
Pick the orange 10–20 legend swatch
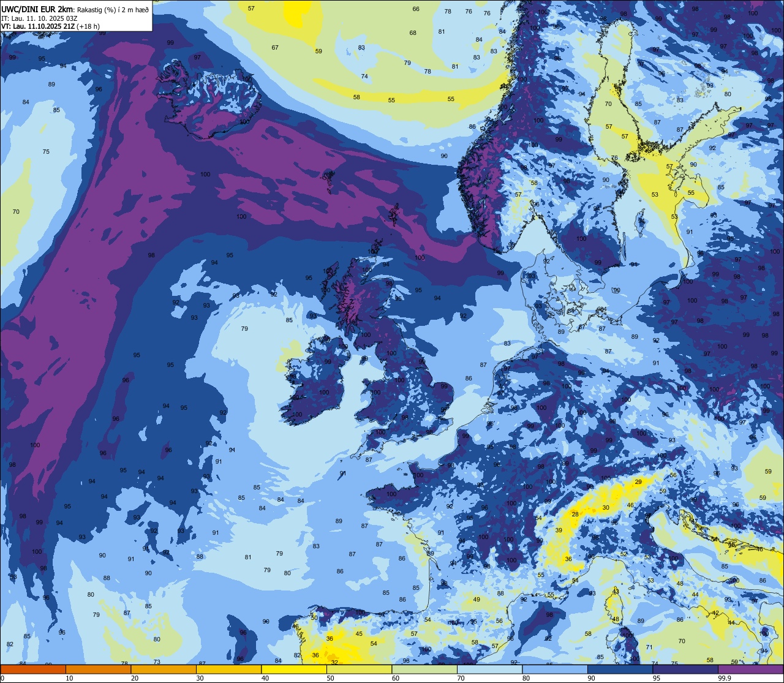(x=98, y=670)
